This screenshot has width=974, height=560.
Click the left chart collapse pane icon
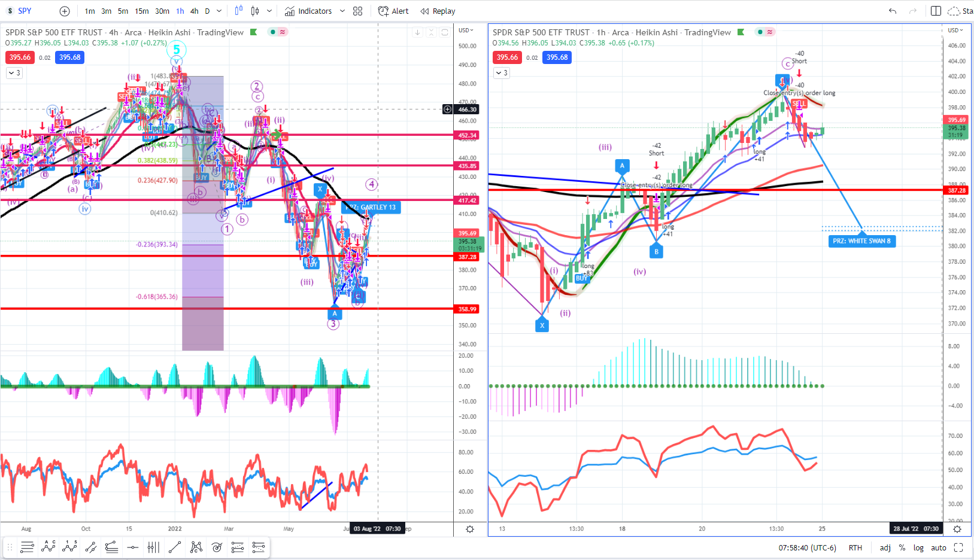point(431,32)
